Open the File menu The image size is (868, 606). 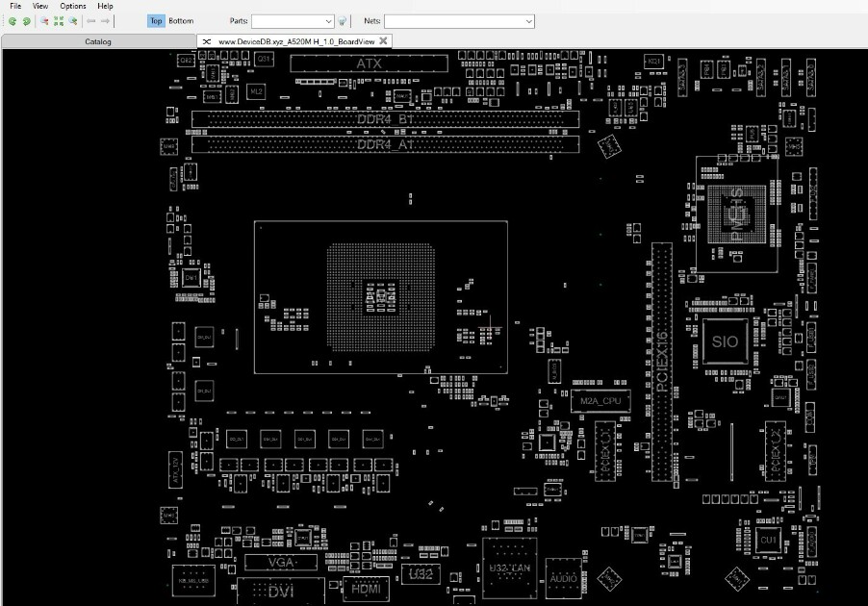[15, 6]
